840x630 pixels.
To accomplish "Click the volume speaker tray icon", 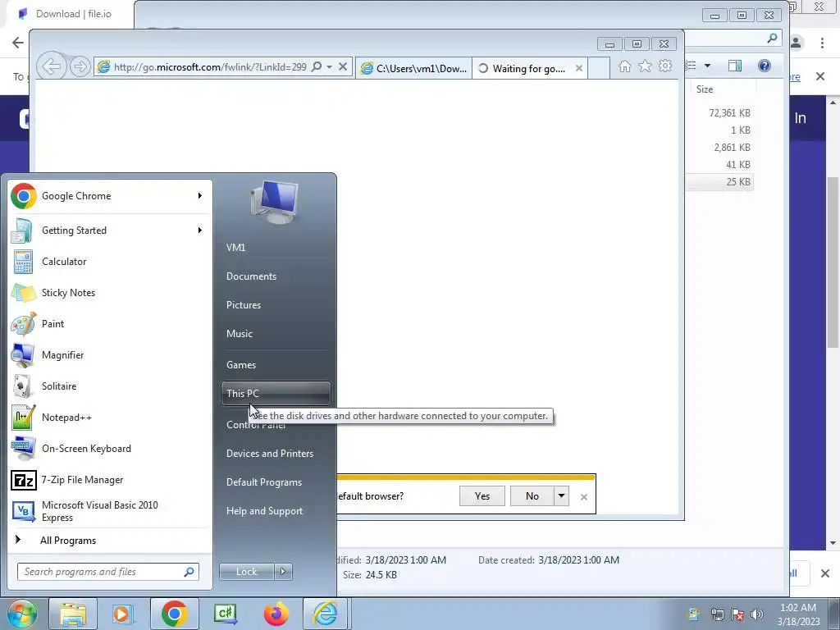I will (756, 614).
